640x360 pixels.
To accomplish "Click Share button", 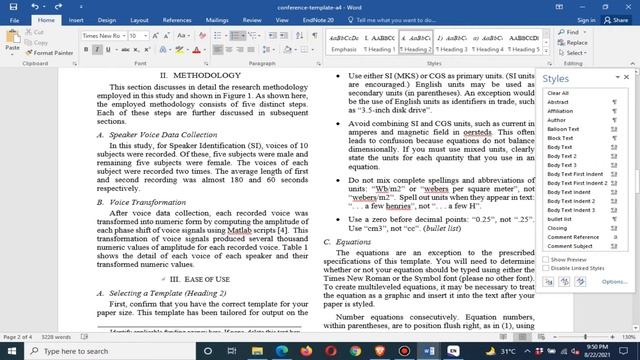I will click(616, 20).
